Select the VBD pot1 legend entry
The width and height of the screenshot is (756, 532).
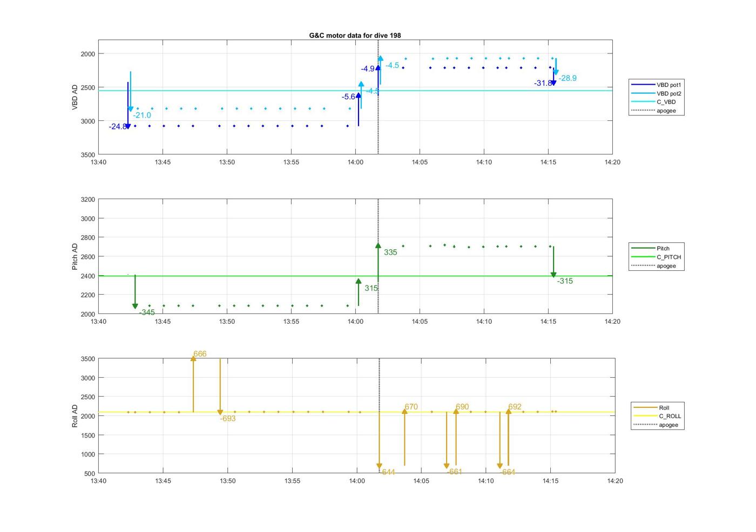[x=657, y=85]
